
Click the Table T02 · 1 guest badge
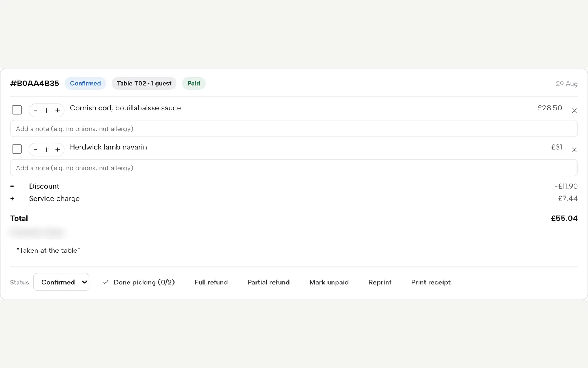(x=144, y=84)
